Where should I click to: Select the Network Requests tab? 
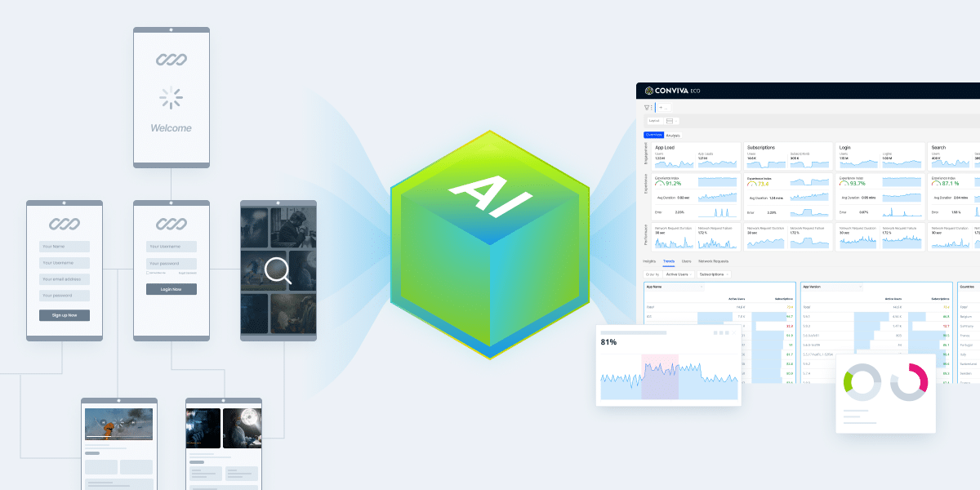coord(713,261)
